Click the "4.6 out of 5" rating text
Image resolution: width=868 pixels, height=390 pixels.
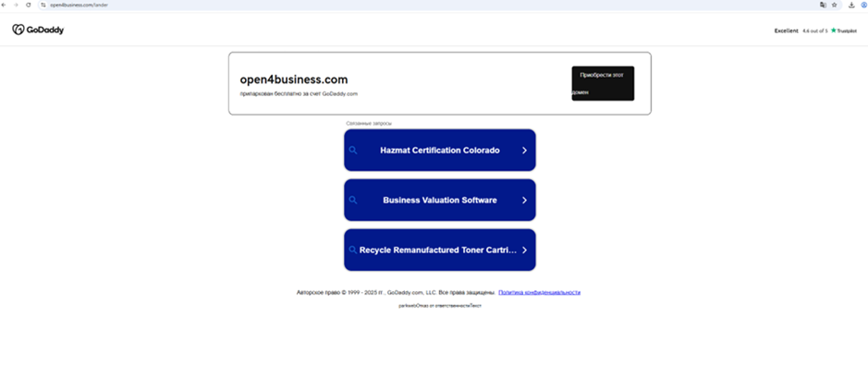pos(815,31)
